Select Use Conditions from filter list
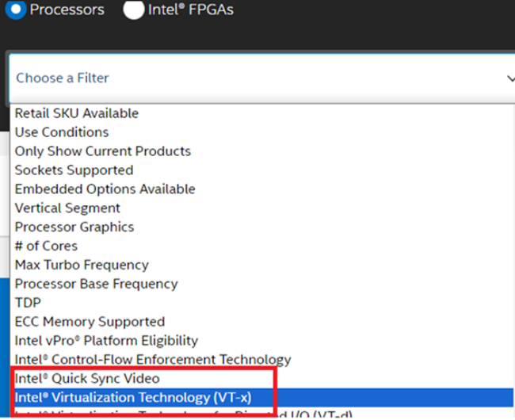This screenshot has width=515, height=420. tap(62, 132)
